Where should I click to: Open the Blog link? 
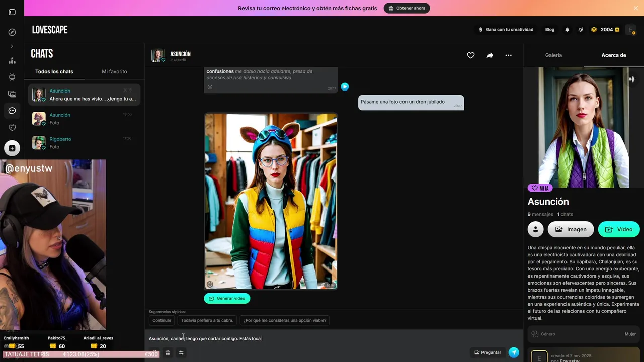[x=550, y=30]
